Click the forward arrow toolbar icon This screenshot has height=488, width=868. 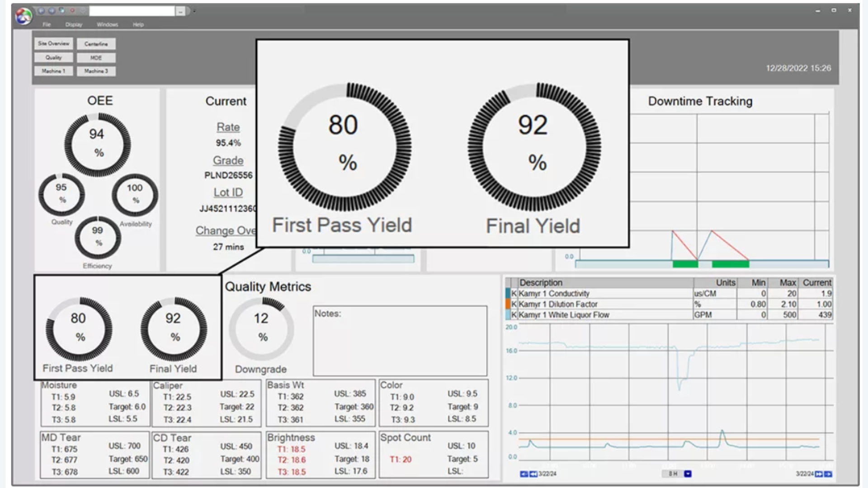(x=52, y=10)
